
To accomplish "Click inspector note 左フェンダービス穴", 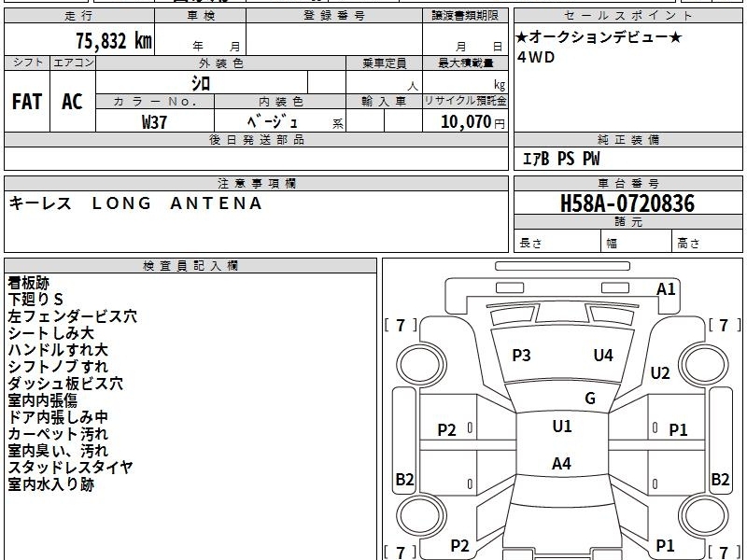I will tap(73, 316).
